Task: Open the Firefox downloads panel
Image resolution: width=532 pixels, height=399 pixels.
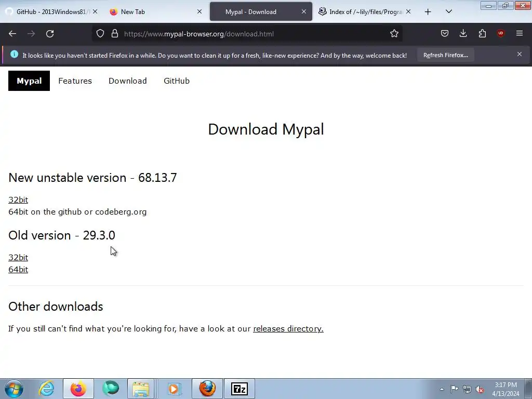Action: pyautogui.click(x=463, y=33)
